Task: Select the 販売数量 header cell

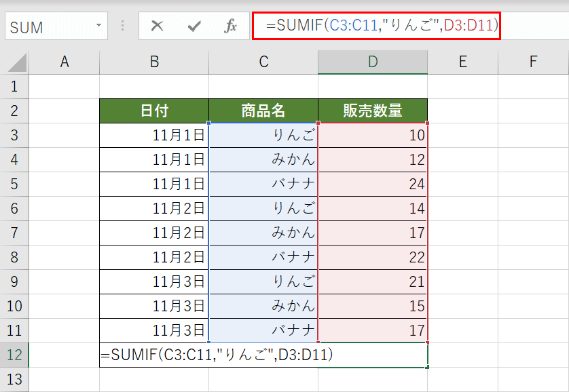Action: 372,109
